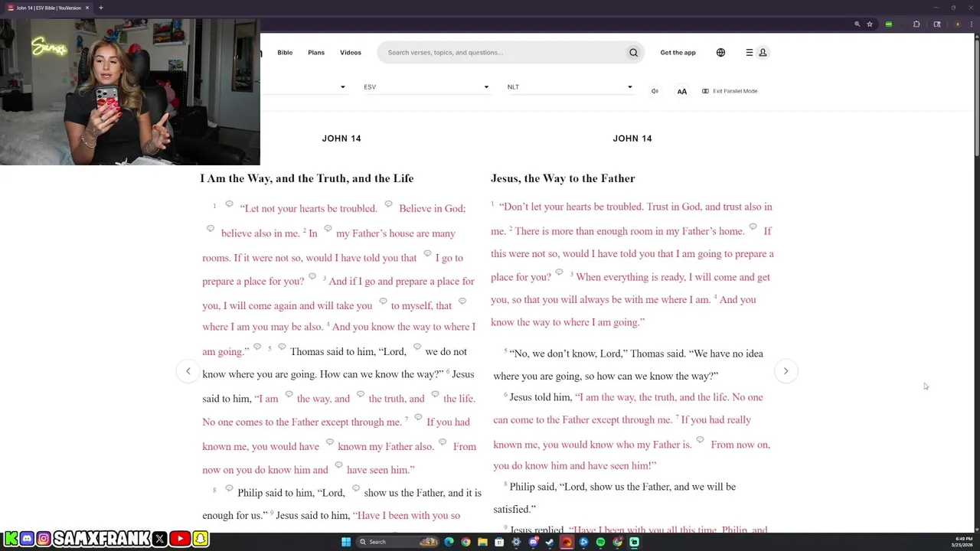Click note bubble before "If you had" in ESV
Screen dimensions: 980x551
click(418, 418)
